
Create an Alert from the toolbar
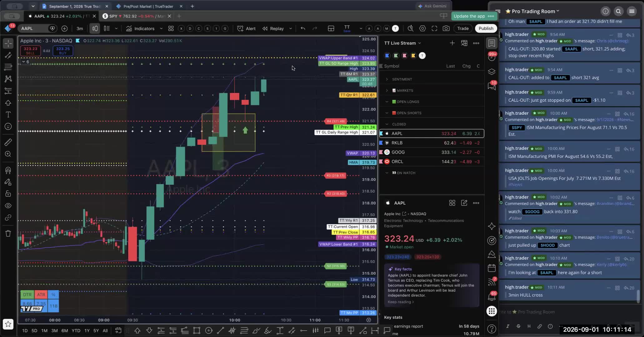click(x=246, y=28)
